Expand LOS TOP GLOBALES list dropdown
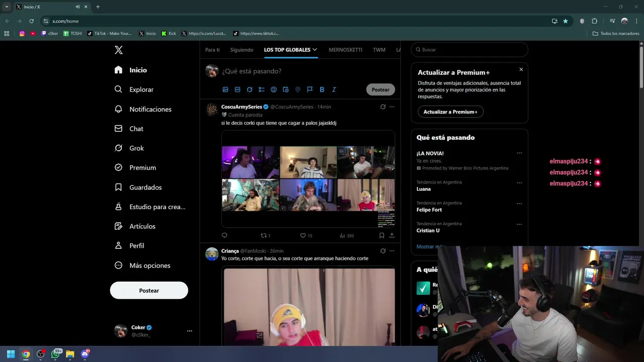 [x=315, y=50]
